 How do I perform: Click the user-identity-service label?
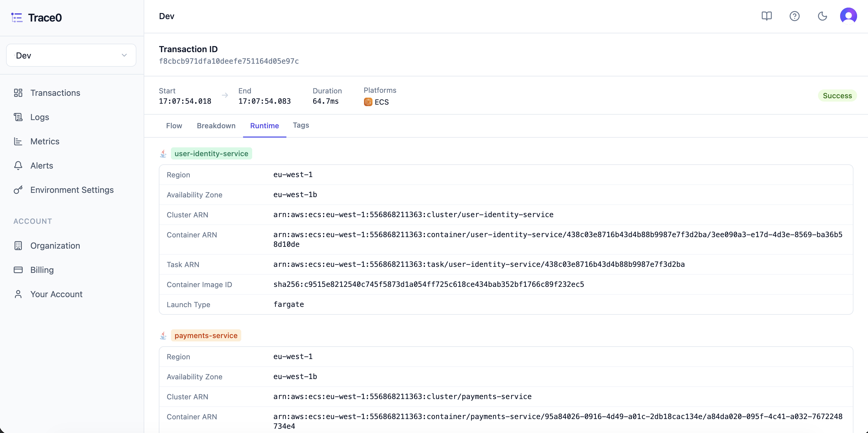tap(211, 153)
